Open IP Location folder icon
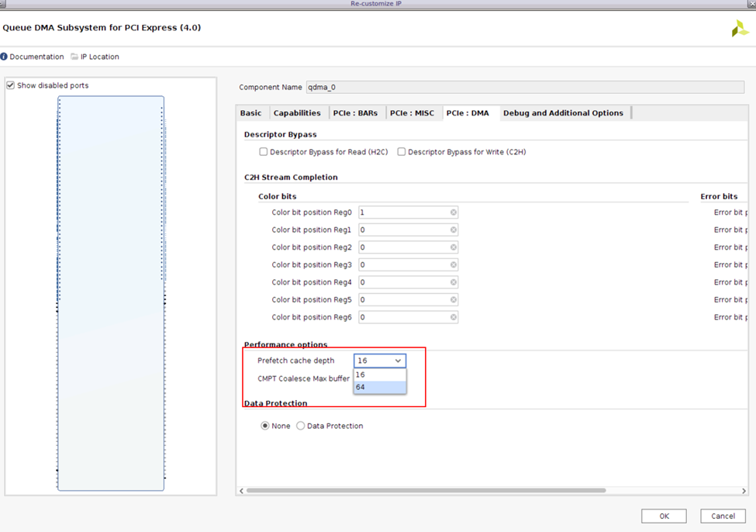The image size is (756, 532). (74, 57)
